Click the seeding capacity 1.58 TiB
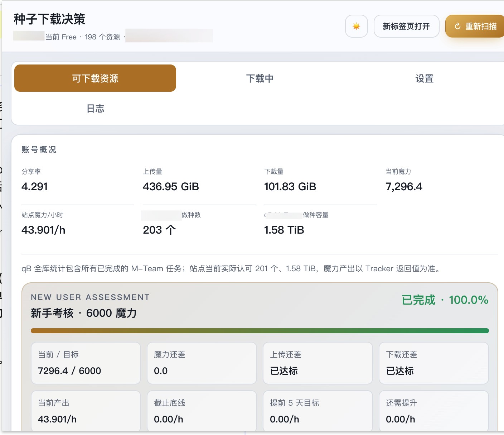Screen dimensions: 504x435 click(284, 230)
